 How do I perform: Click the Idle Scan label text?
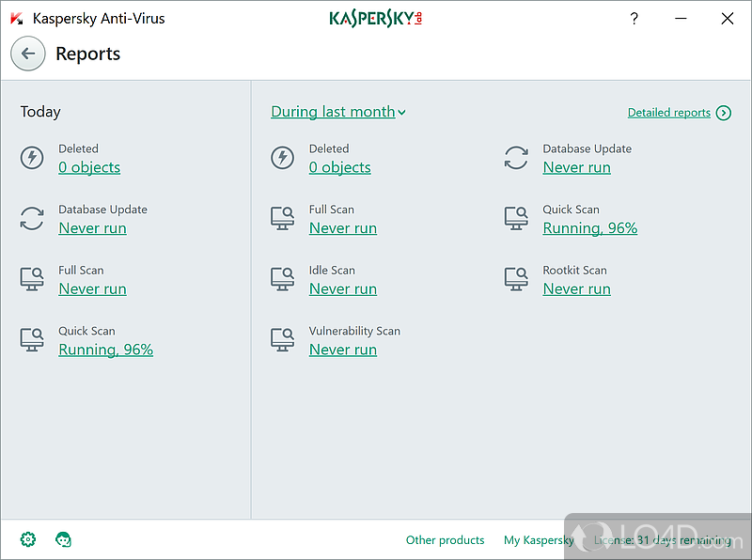tap(332, 270)
